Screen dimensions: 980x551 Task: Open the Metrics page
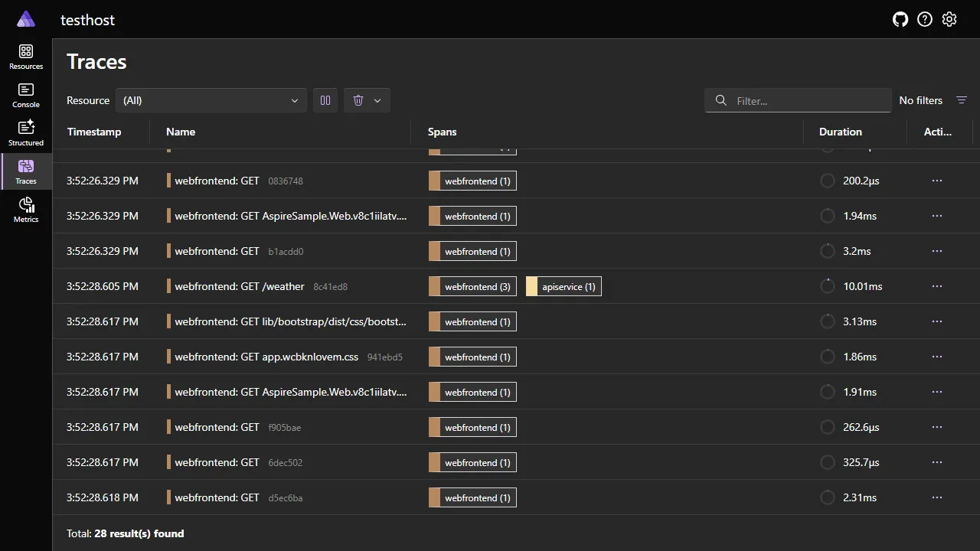(x=25, y=207)
